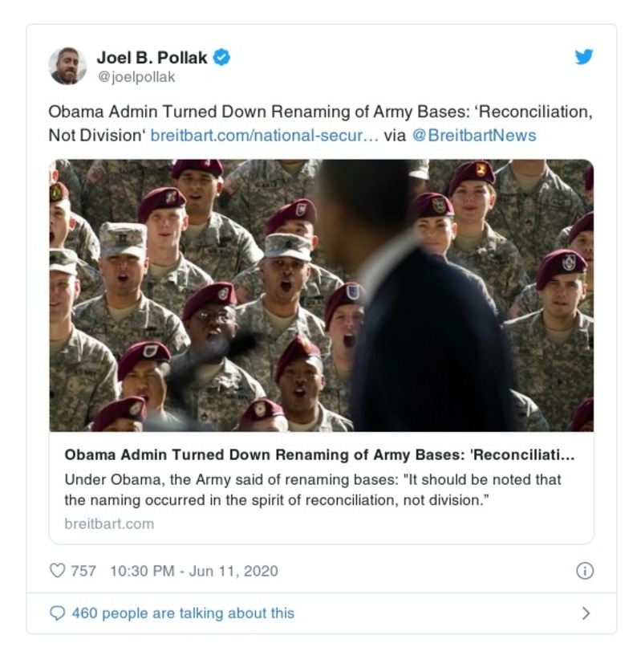The width and height of the screenshot is (641, 672).
Task: Click the 757 likes count
Action: [83, 571]
